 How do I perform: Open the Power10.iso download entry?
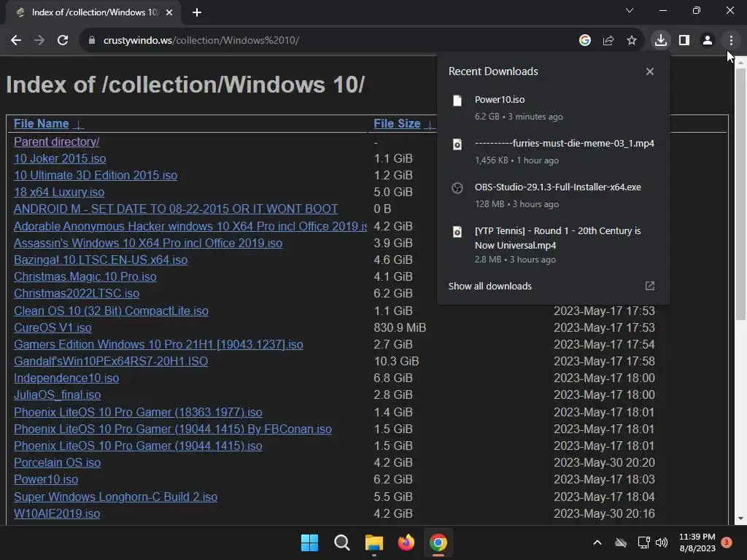pyautogui.click(x=553, y=108)
